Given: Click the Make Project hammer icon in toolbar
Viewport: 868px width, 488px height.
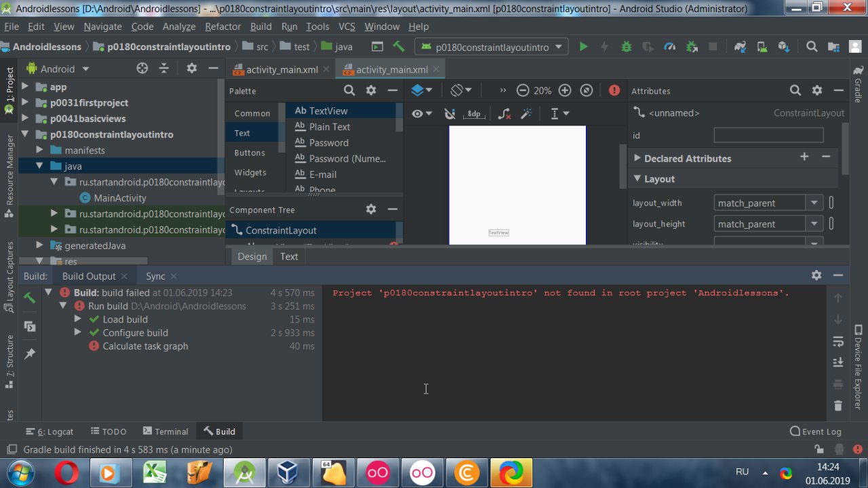Looking at the screenshot, I should [x=399, y=47].
